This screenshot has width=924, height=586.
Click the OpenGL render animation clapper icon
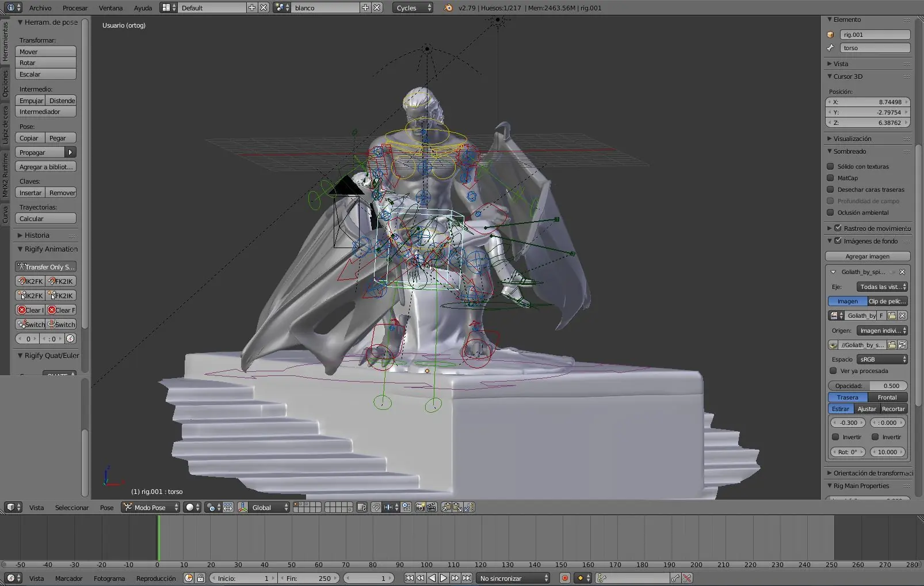coord(432,507)
